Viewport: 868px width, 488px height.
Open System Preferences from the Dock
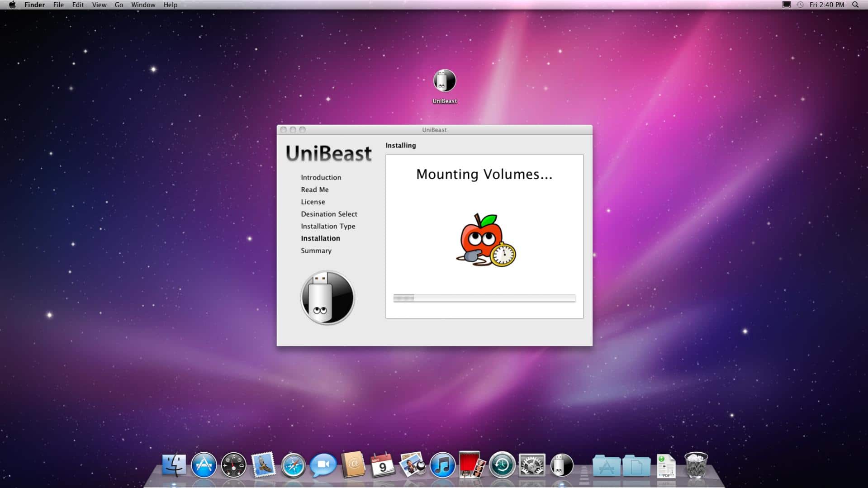pyautogui.click(x=532, y=465)
